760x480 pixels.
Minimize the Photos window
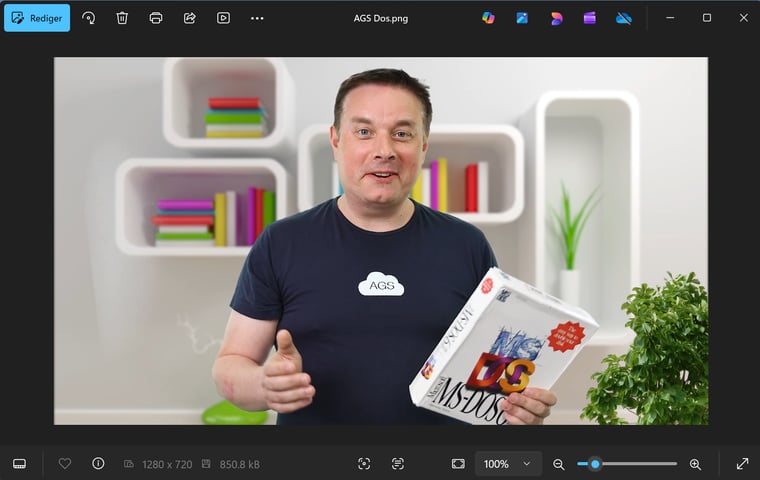[x=670, y=17]
